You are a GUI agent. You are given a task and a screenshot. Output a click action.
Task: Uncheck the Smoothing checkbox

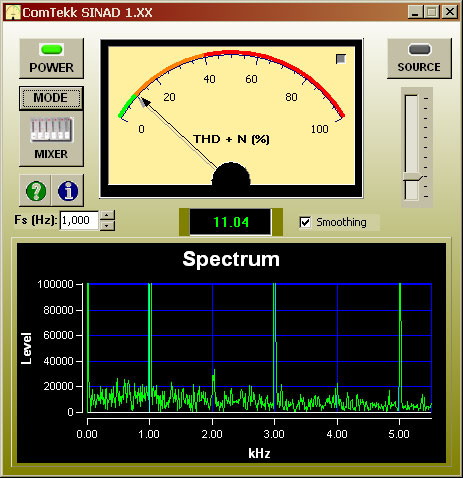click(x=305, y=222)
